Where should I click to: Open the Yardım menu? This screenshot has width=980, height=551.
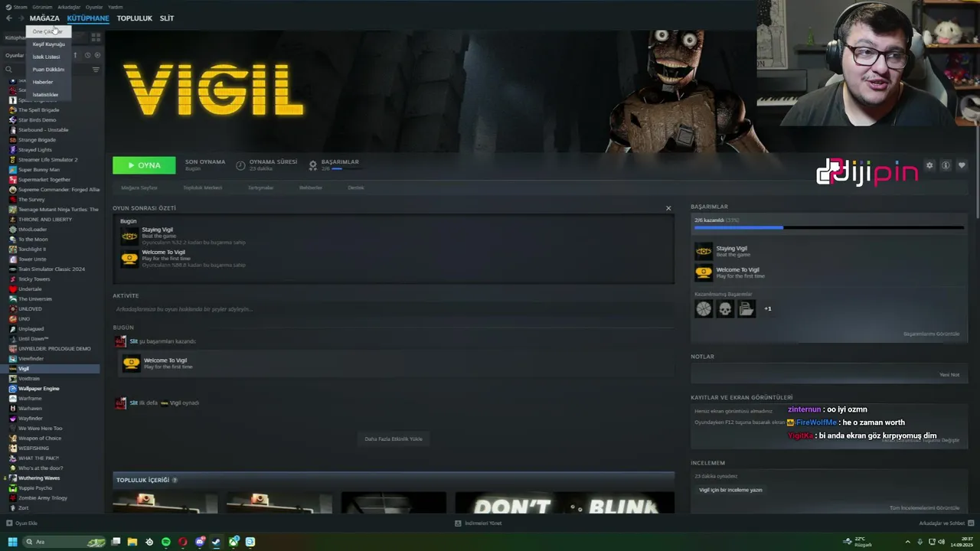pyautogui.click(x=115, y=7)
